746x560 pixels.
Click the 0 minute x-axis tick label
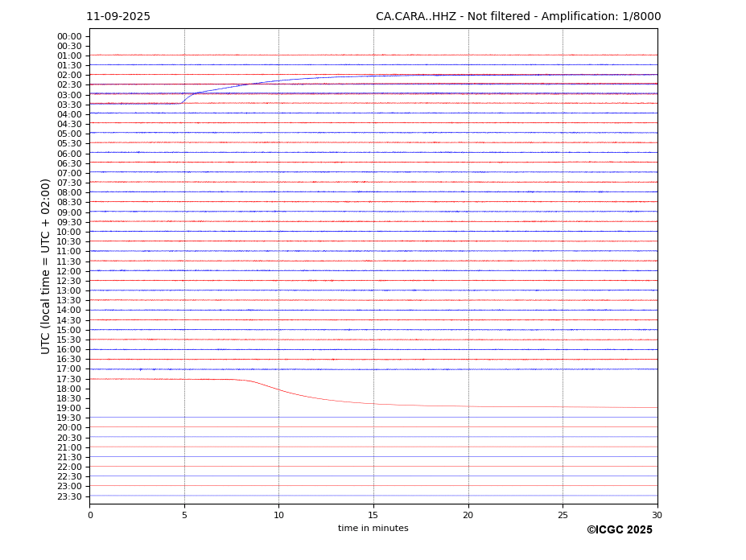click(90, 515)
